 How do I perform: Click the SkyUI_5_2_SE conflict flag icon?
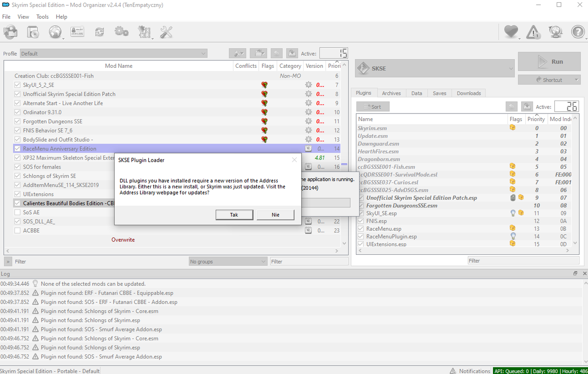click(264, 85)
